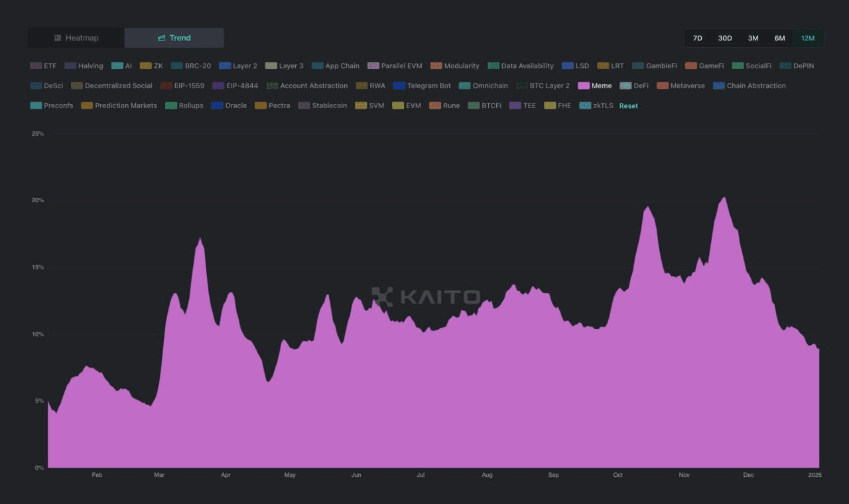The height and width of the screenshot is (504, 849).
Task: Show the Account Abstraction series
Action: (307, 86)
